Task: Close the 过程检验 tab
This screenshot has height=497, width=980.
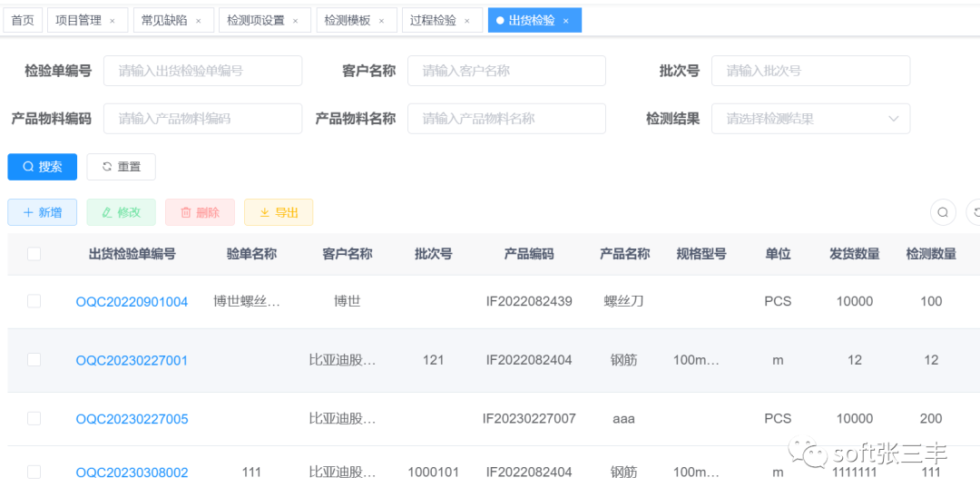Action: (467, 21)
